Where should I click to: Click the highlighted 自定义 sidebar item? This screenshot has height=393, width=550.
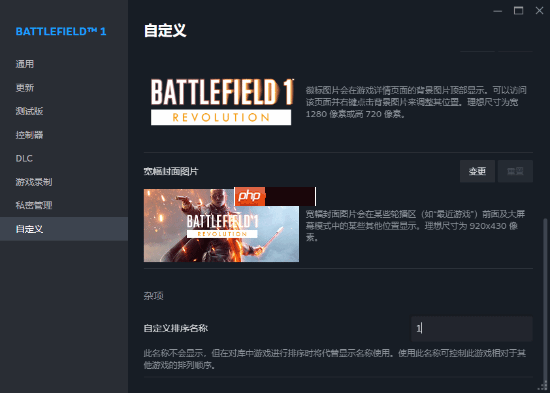[64, 229]
